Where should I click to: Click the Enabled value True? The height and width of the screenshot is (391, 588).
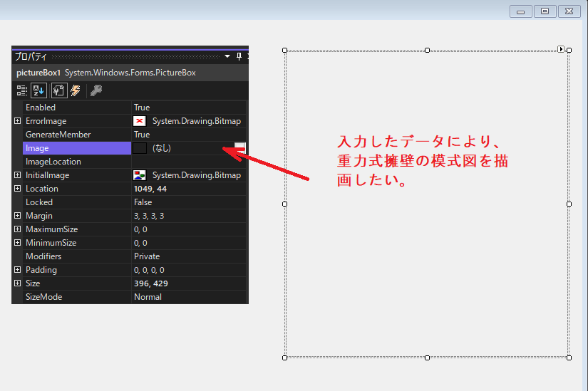click(142, 108)
